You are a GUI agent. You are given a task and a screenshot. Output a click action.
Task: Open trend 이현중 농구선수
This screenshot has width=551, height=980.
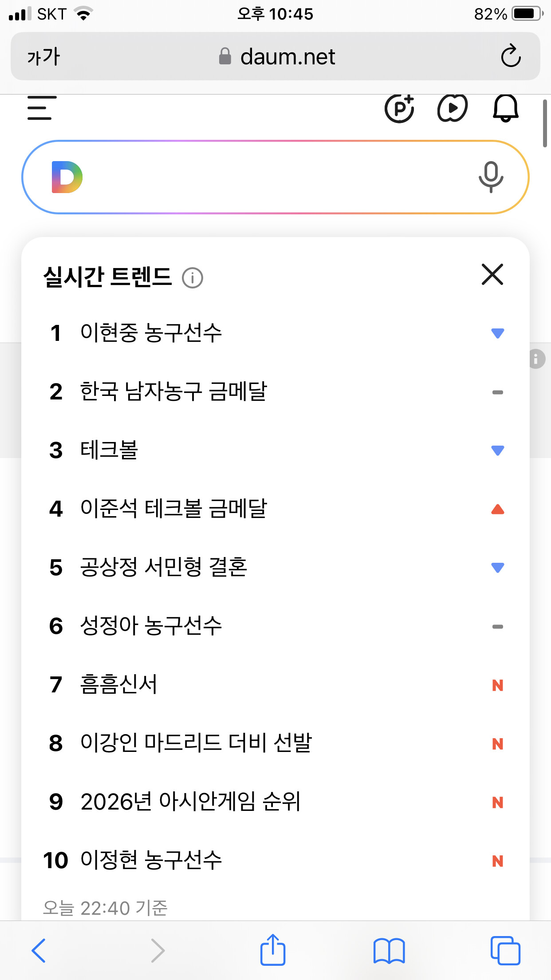click(x=151, y=333)
